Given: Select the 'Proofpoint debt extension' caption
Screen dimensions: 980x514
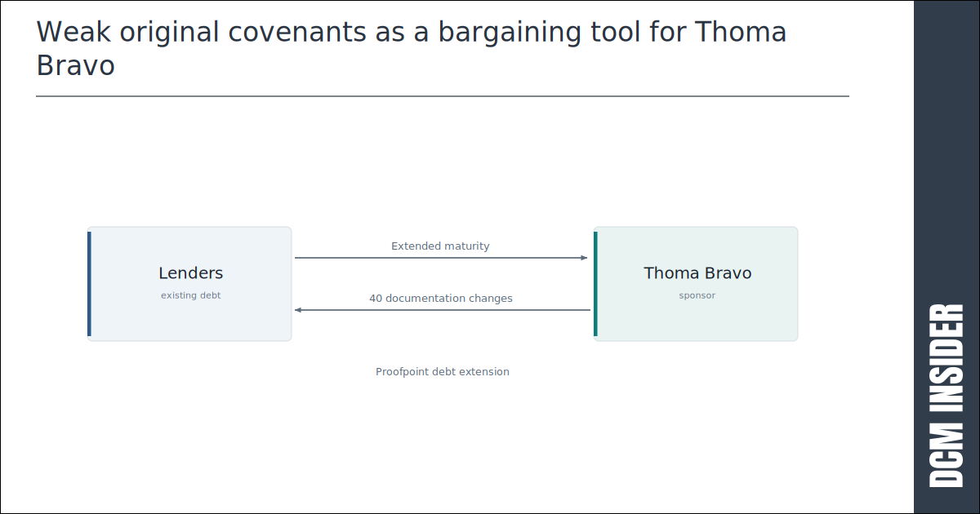Looking at the screenshot, I should (x=443, y=372).
